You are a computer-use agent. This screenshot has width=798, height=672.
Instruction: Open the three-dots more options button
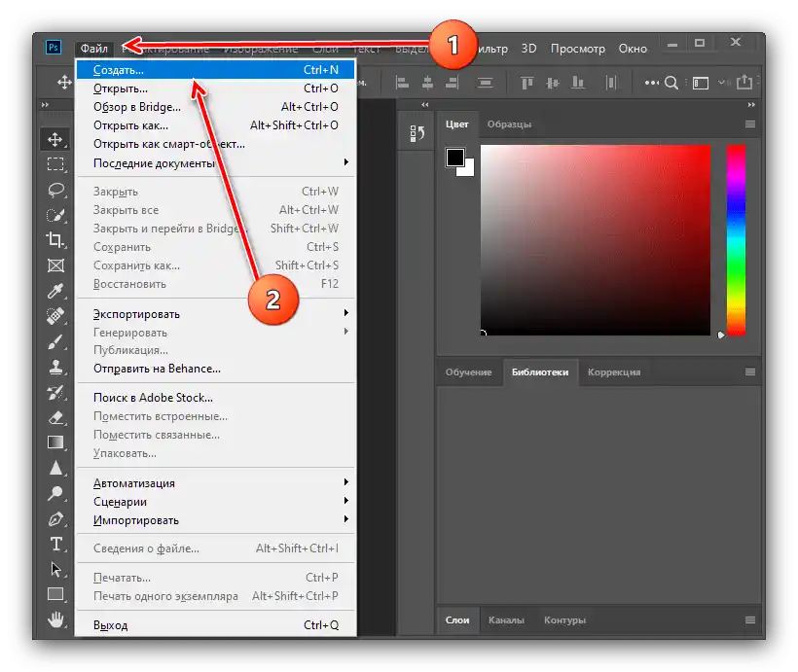pyautogui.click(x=651, y=83)
